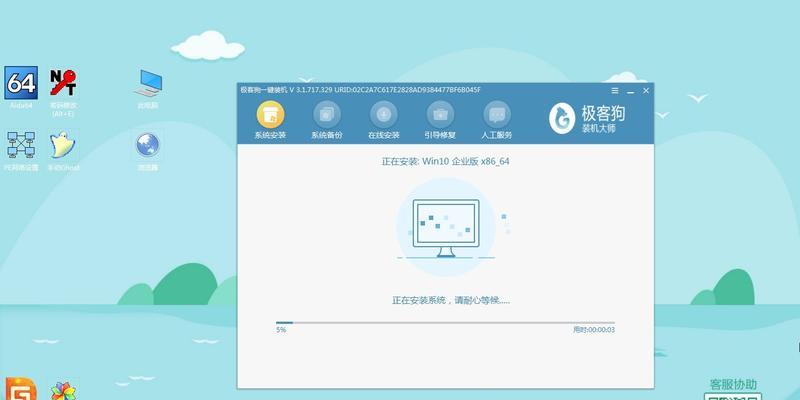Click the 客服协助 link
The width and height of the screenshot is (800, 400).
tap(733, 384)
